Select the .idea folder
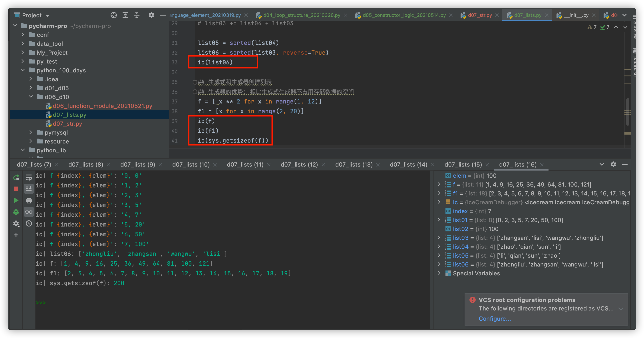The image size is (644, 338). [51, 79]
